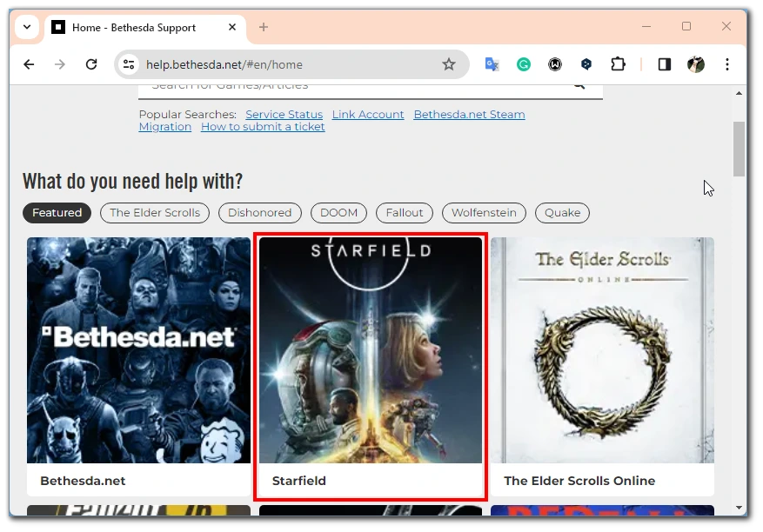Image resolution: width=763 pixels, height=532 pixels.
Task: Open the Service Status link
Action: pyautogui.click(x=284, y=114)
